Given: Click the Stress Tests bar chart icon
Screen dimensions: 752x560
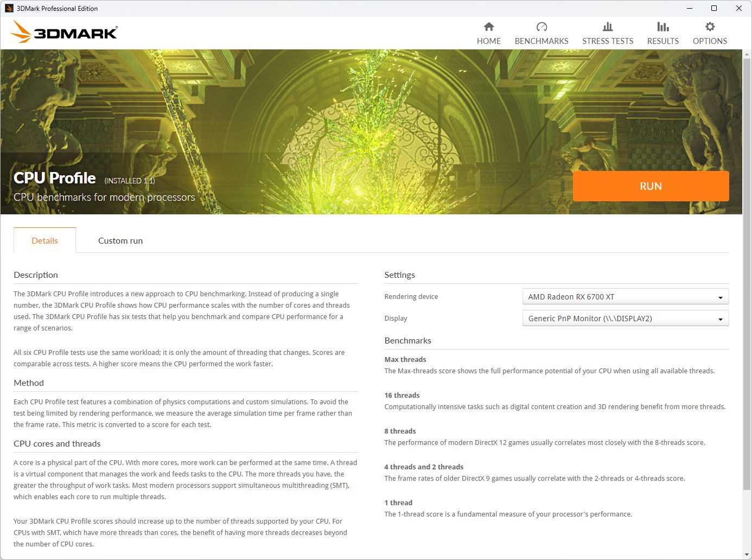Looking at the screenshot, I should [x=608, y=27].
